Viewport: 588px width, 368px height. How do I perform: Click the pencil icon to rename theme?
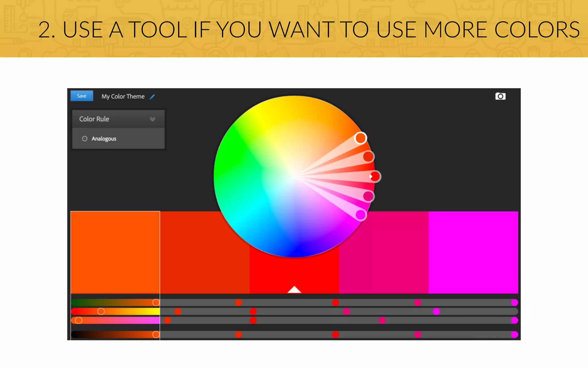point(152,97)
